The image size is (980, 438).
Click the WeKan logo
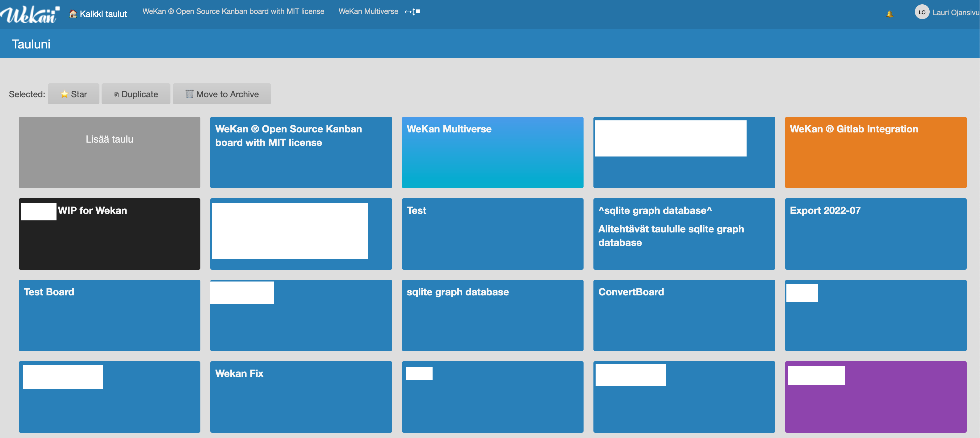30,14
